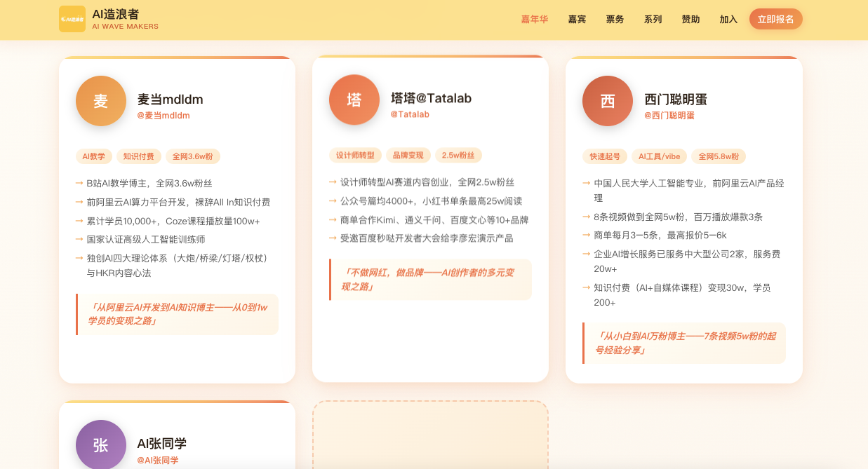Screen dimensions: 868x469
Task: Open the 票务 nav item
Action: 615,19
